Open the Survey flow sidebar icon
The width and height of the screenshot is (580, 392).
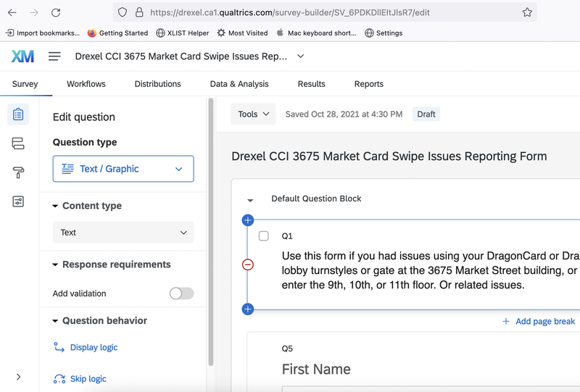click(x=18, y=143)
